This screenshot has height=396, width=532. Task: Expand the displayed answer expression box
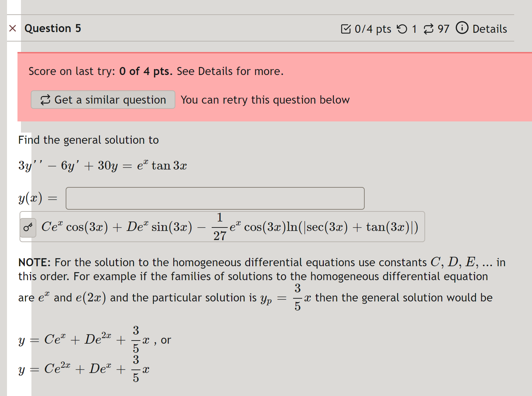coord(224,227)
